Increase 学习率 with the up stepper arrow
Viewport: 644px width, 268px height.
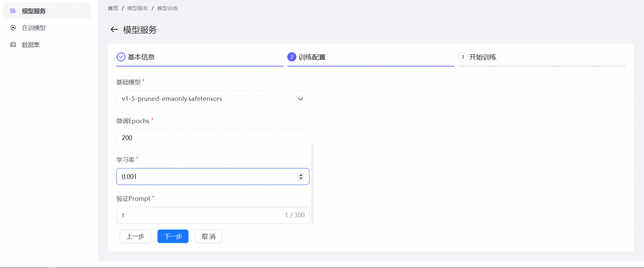tap(301, 175)
